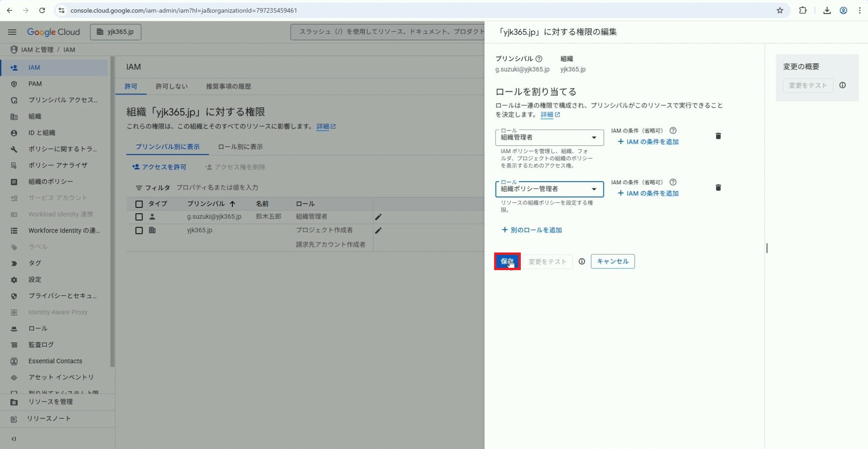Switch to ロール別に表示 tab
This screenshot has height=449, width=868.
[x=240, y=147]
